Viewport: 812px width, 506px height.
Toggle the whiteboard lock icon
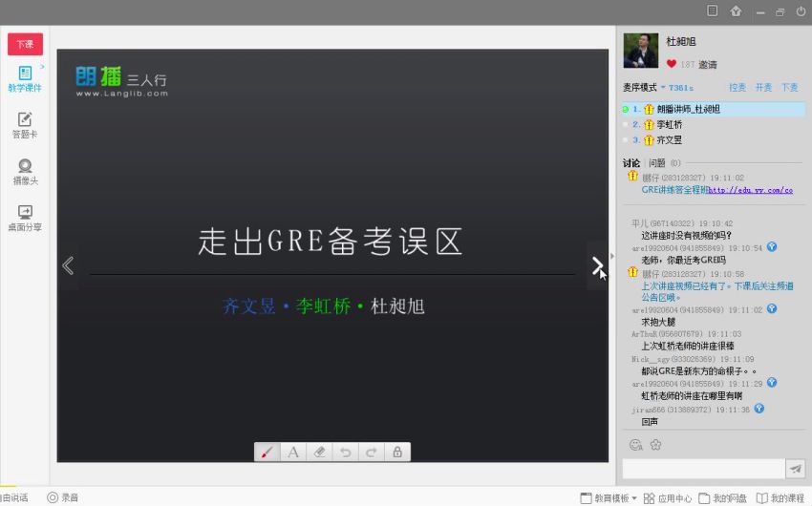point(397,453)
